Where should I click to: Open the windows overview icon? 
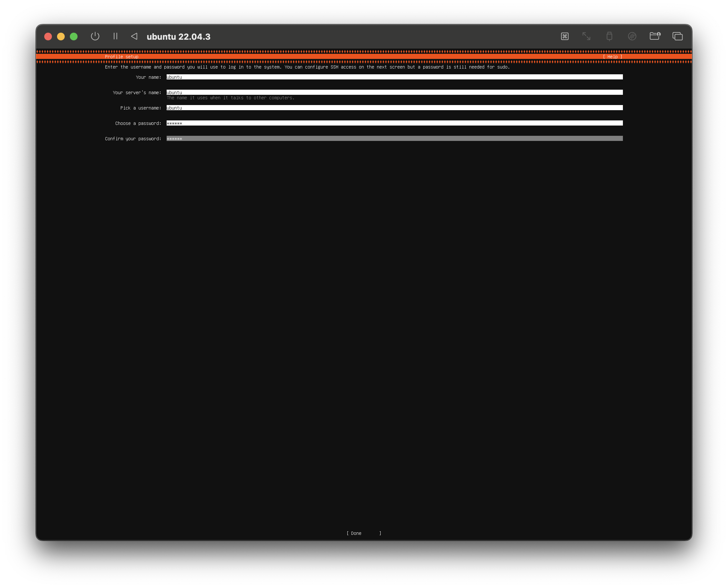677,36
